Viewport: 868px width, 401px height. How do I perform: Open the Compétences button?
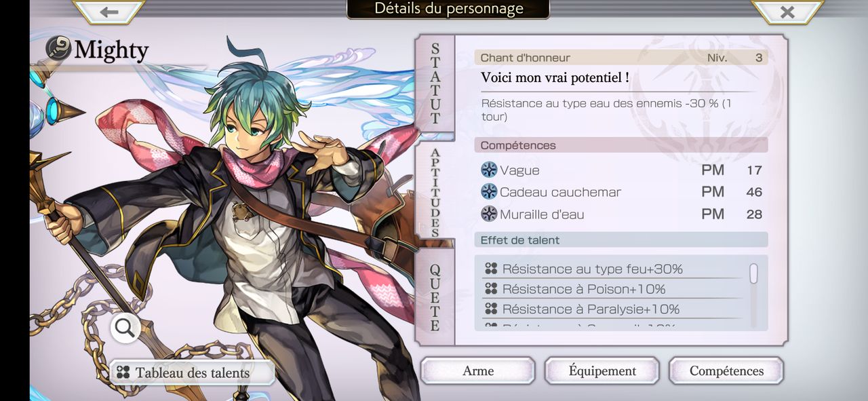726,371
